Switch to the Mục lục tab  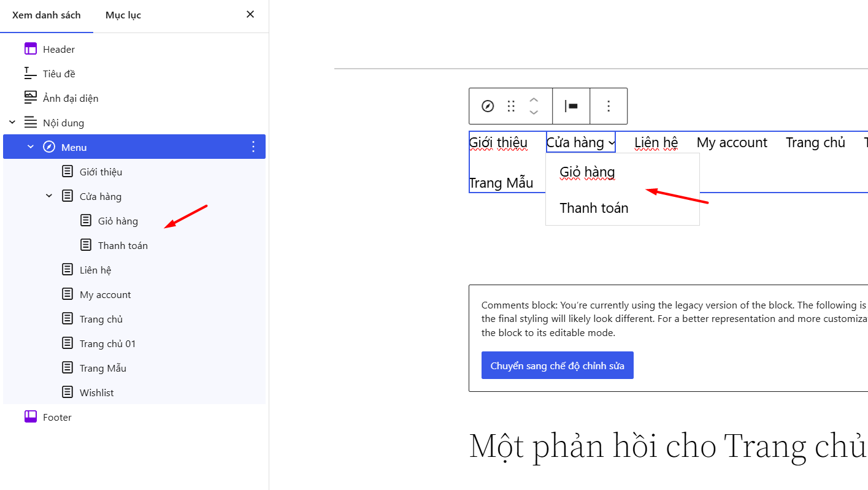point(122,15)
